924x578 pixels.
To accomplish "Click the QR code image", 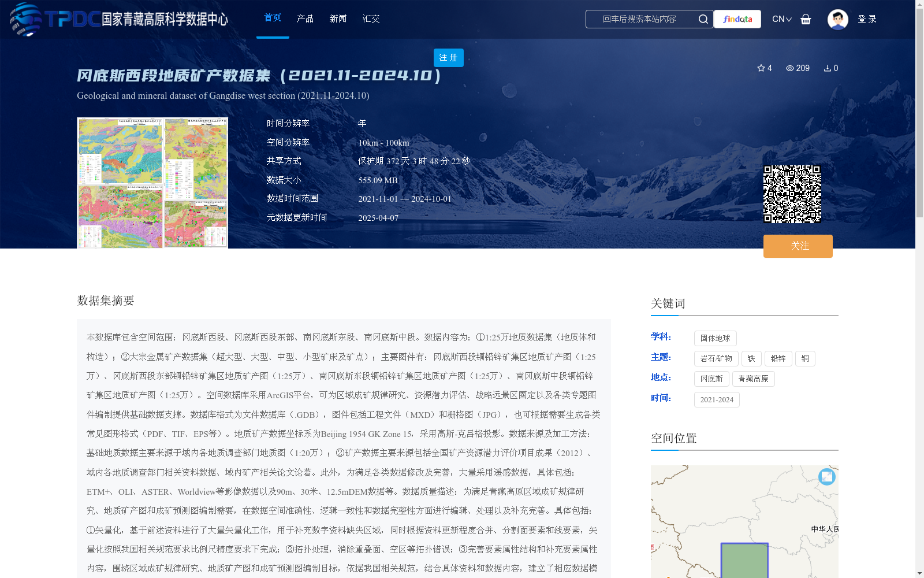I will click(792, 194).
